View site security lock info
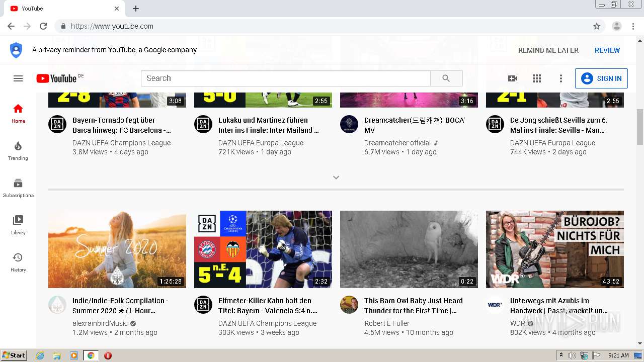 pos(63,26)
